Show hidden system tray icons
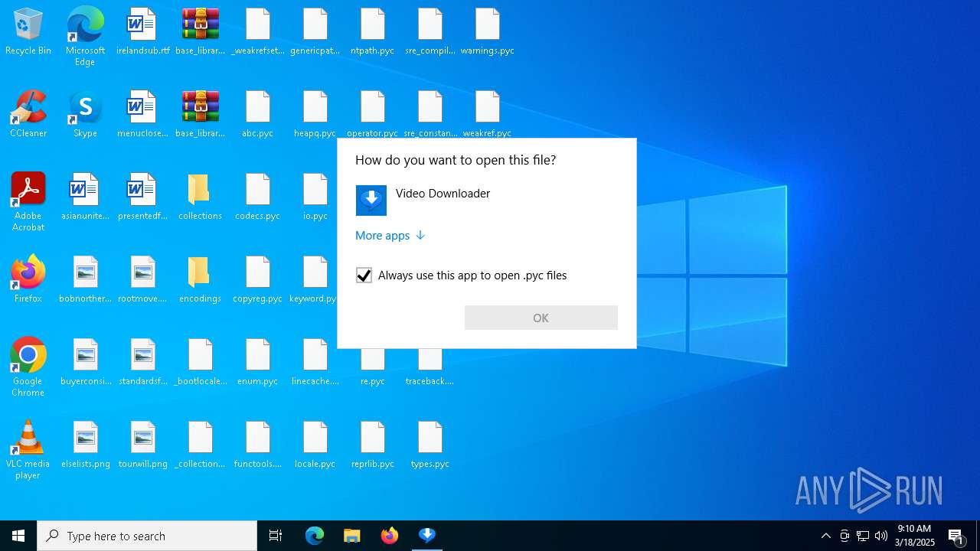This screenshot has width=980, height=551. pos(825,536)
